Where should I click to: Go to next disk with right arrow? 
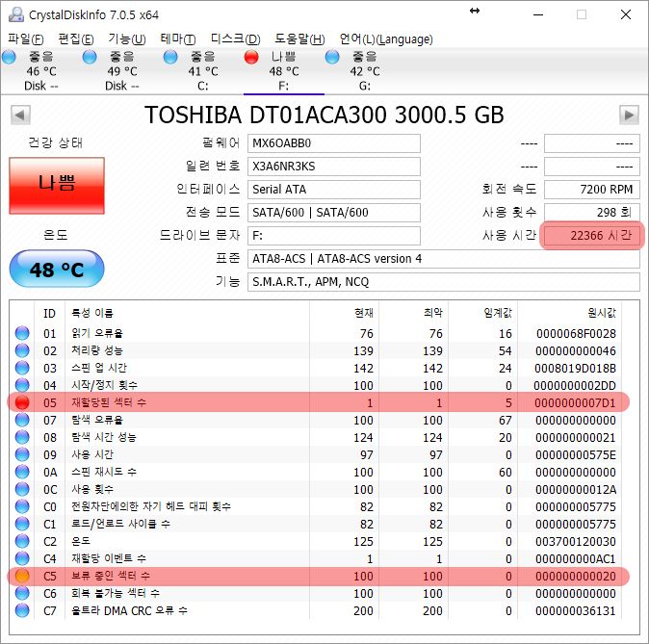629,115
